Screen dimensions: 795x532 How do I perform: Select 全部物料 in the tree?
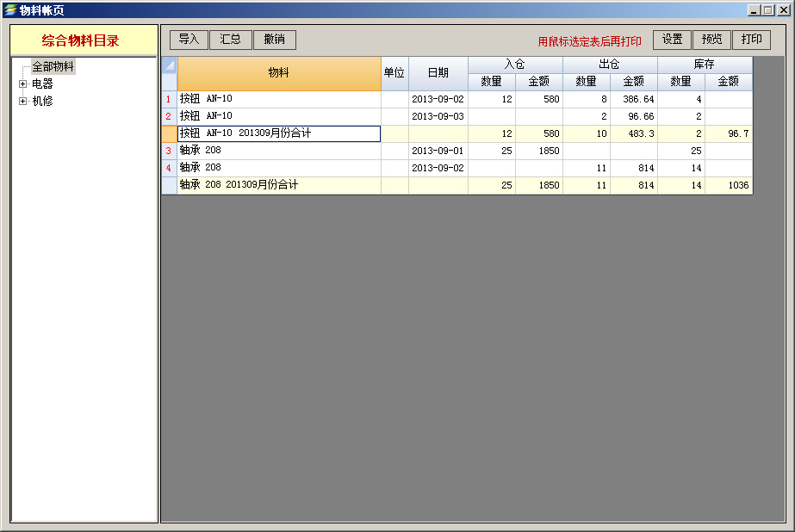point(53,67)
